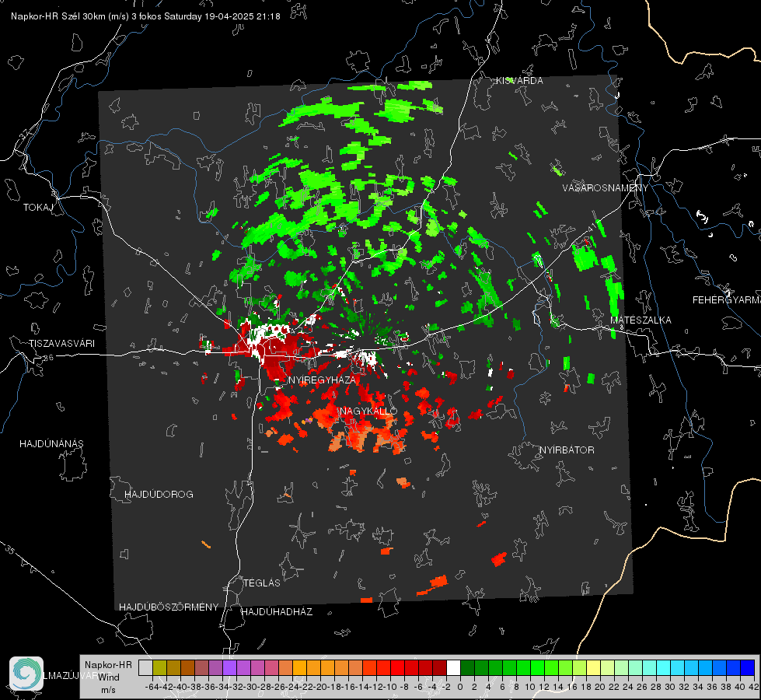Image resolution: width=761 pixels, height=700 pixels.
Task: Select the dark red swatch between -4 and -2
Action: click(440, 667)
